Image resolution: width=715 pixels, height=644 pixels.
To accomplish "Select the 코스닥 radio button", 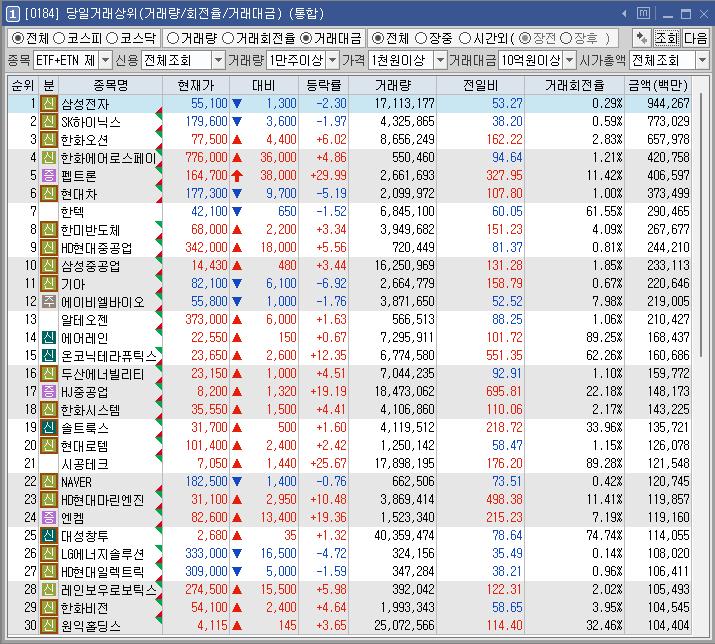I will 112,38.
